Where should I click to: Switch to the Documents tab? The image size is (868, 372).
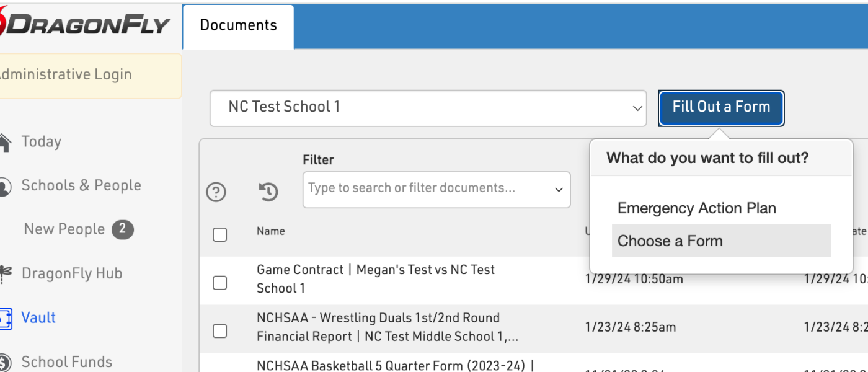pos(238,26)
